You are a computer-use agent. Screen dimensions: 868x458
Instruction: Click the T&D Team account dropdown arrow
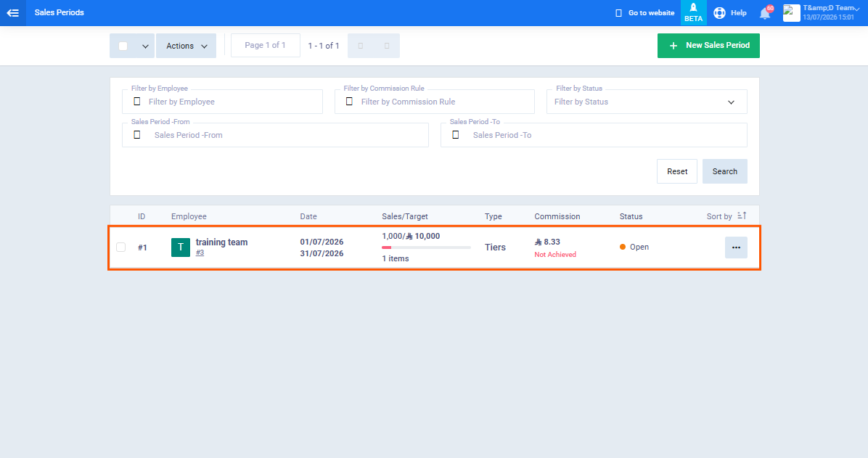coord(856,9)
